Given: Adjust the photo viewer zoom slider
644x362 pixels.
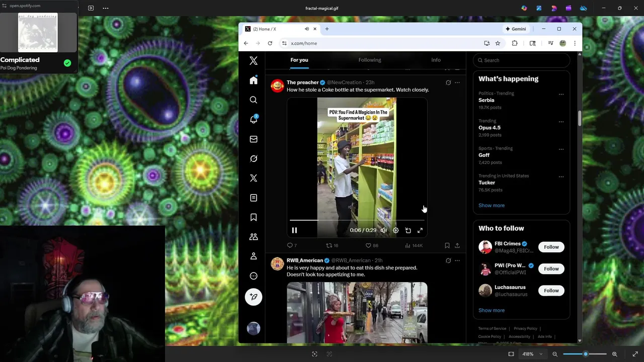Looking at the screenshot, I should 585,354.
